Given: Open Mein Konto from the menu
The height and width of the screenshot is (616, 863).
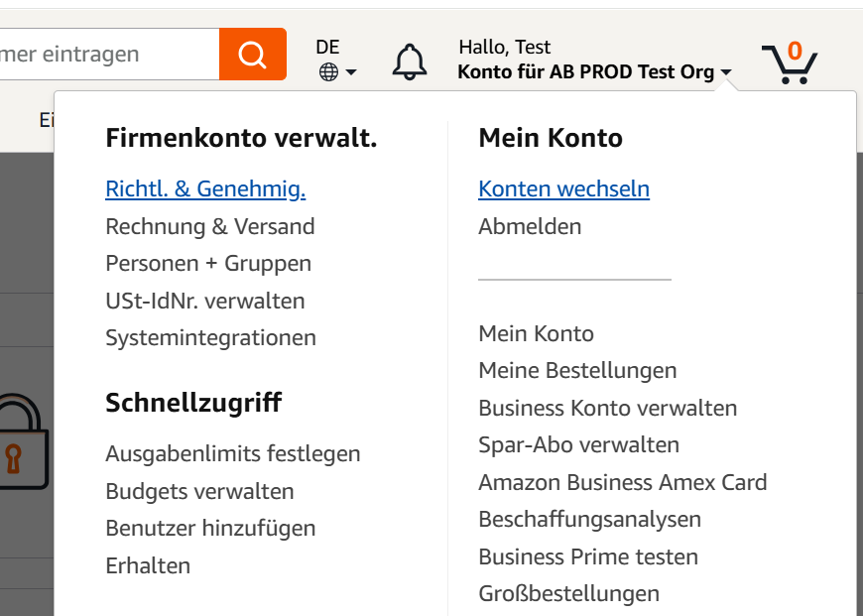Looking at the screenshot, I should point(536,333).
